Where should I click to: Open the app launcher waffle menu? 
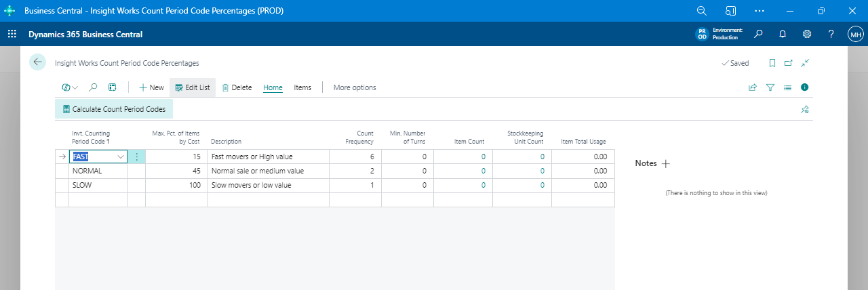pyautogui.click(x=12, y=34)
